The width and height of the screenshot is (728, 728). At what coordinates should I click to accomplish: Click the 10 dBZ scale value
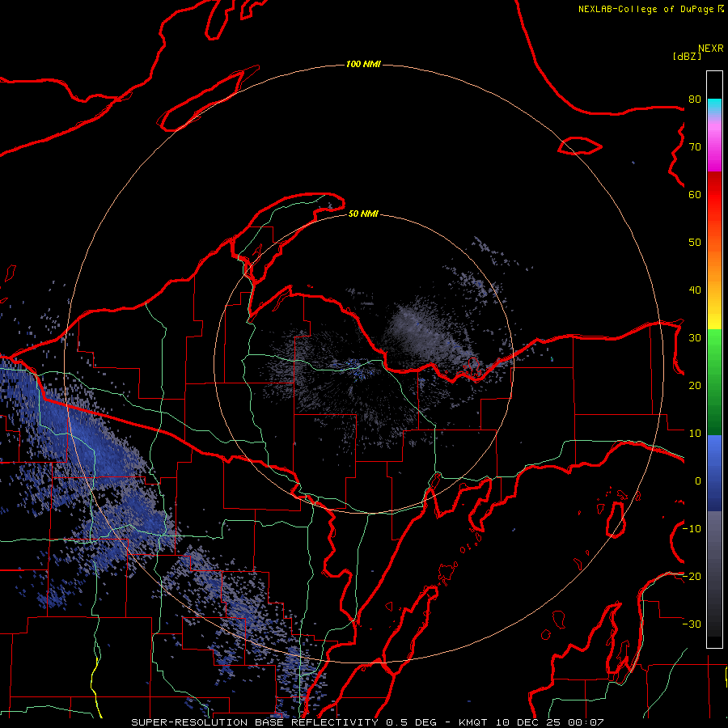click(x=695, y=434)
